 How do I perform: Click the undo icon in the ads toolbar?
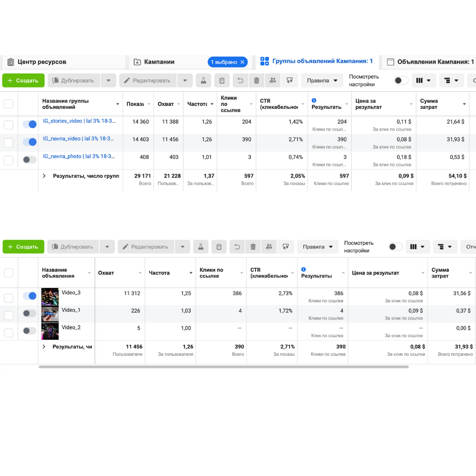tap(237, 247)
